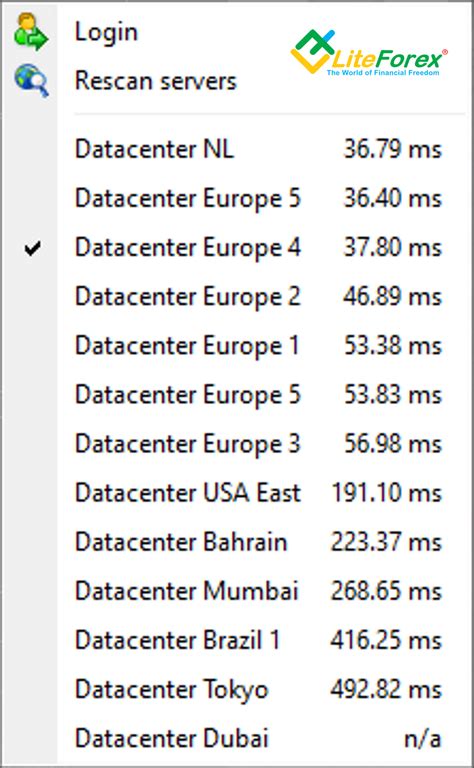Viewport: 474px width, 768px height.
Task: Click the 36.79 ms ping value
Action: pos(393,149)
